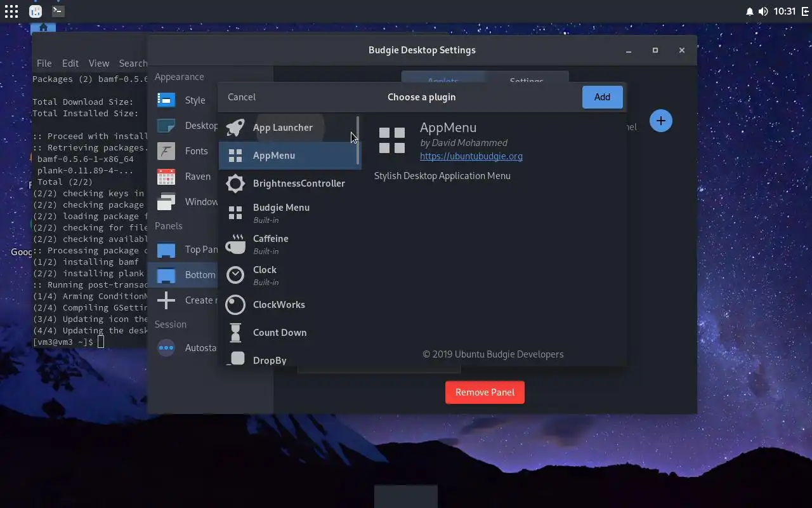Click the 'Stylish Desktop Application Menu' description
Image resolution: width=812 pixels, height=508 pixels.
(x=442, y=176)
